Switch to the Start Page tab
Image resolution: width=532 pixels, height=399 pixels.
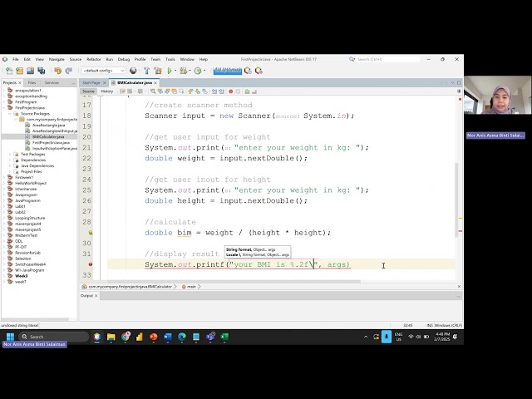pyautogui.click(x=91, y=83)
